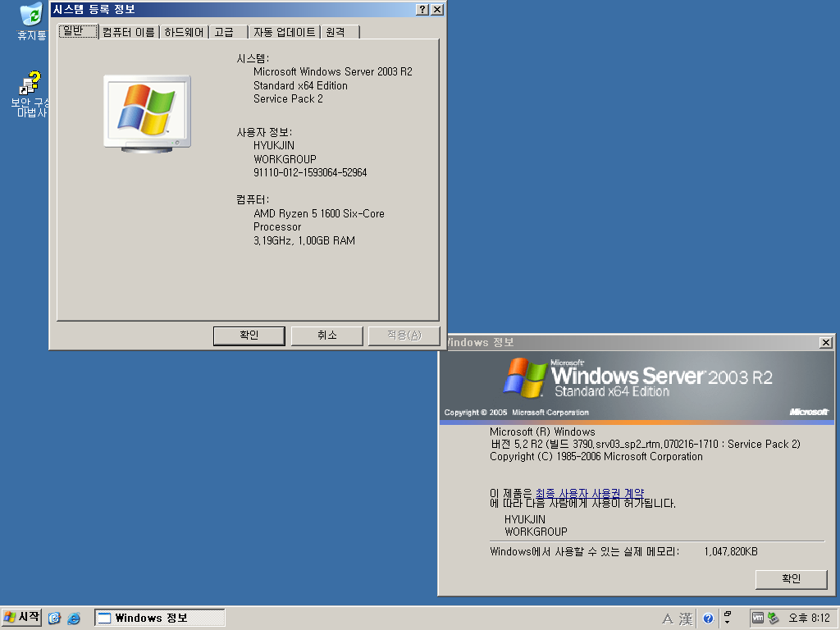Click the IME 'A' language mode indicator

point(668,619)
